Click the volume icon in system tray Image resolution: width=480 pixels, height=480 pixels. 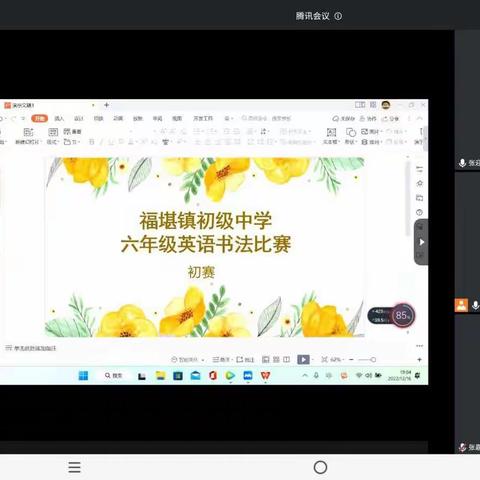click(x=368, y=376)
